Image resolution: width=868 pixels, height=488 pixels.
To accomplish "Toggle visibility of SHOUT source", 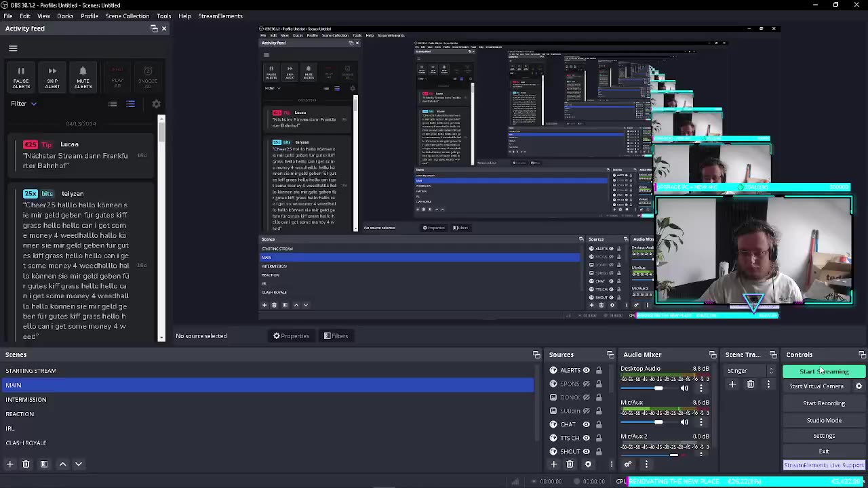I will (x=586, y=451).
